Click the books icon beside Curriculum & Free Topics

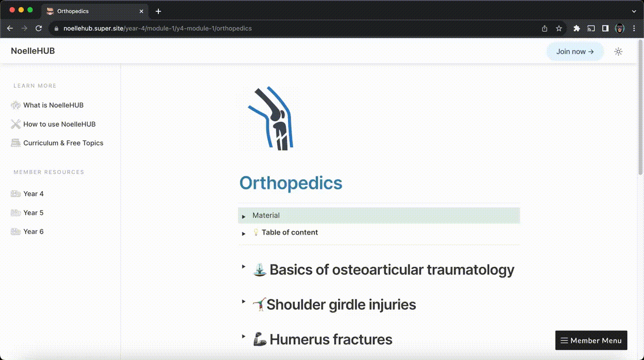(x=16, y=143)
